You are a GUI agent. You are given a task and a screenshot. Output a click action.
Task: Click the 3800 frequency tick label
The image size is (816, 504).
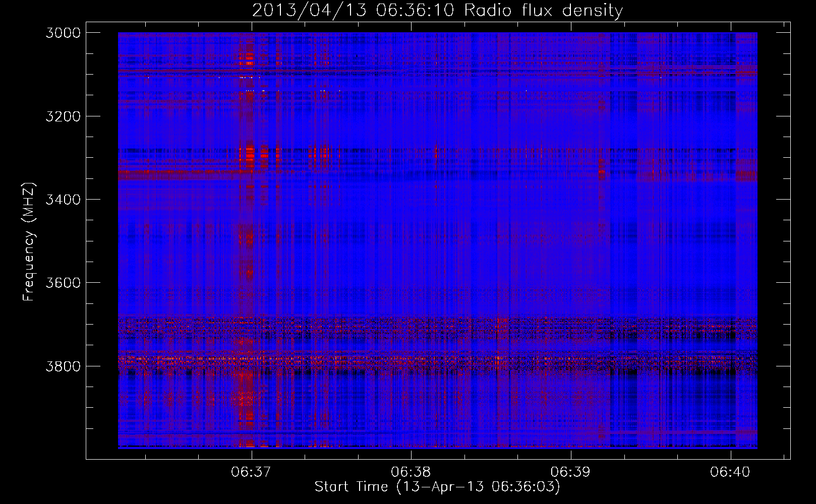tap(63, 366)
